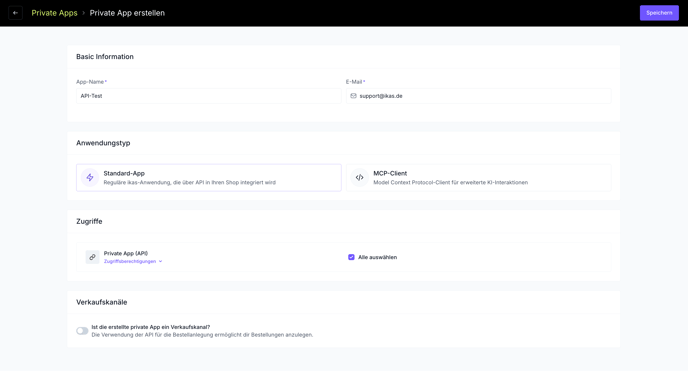Click the breadcrumb separator chevron
The width and height of the screenshot is (688, 371).
point(83,13)
